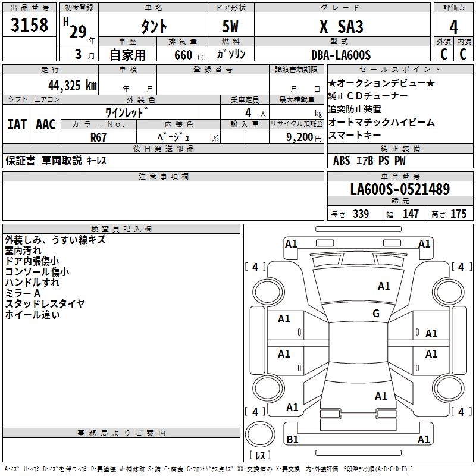This screenshot has height=476, width=476.
Task: Select the interior color ベージュ
Action: pos(174,137)
